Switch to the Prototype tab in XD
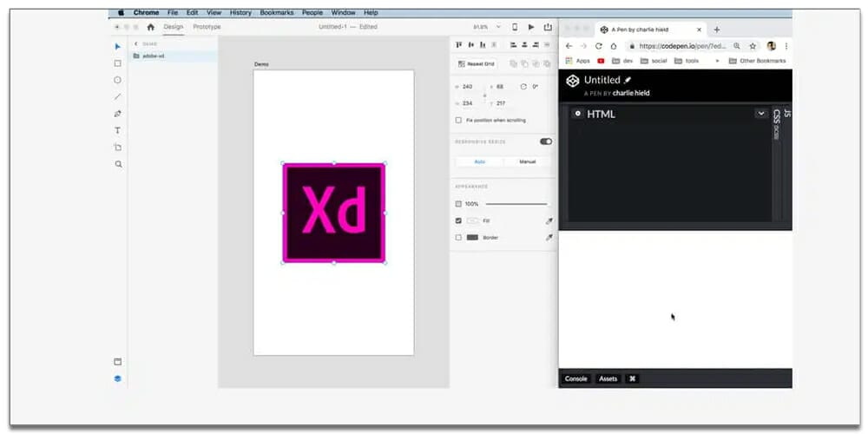The height and width of the screenshot is (434, 868). (x=207, y=27)
